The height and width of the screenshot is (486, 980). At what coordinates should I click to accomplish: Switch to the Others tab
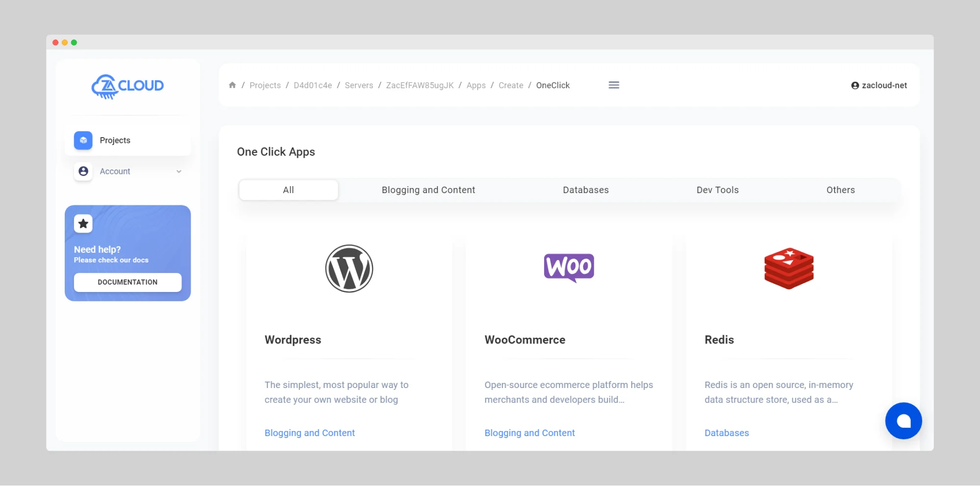coord(840,190)
